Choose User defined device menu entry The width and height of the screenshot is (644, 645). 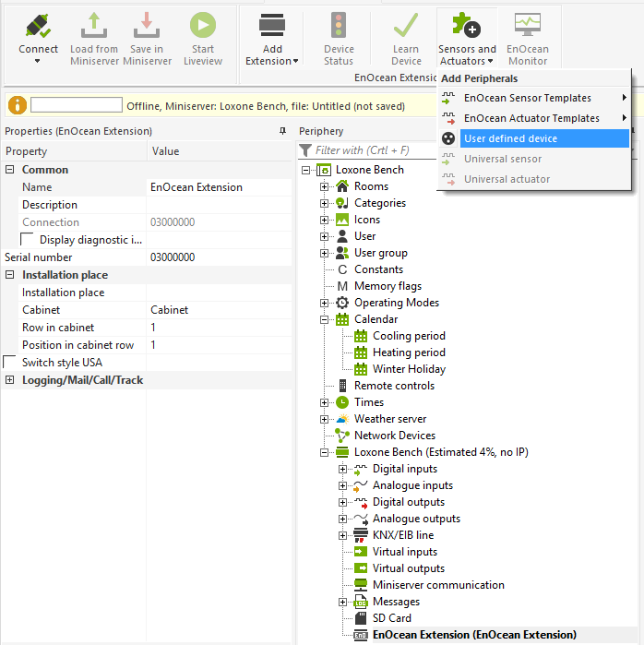click(534, 138)
